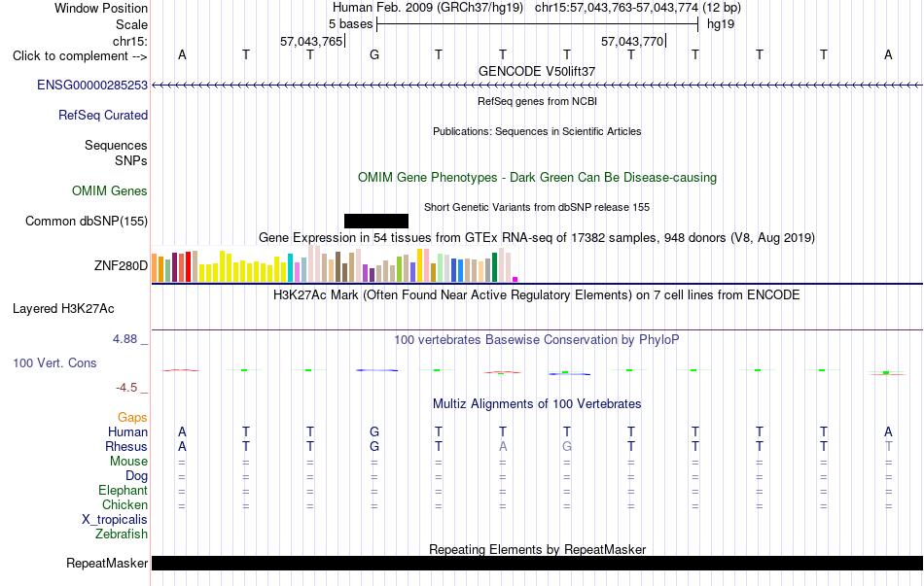Click 'Short Genetic Variants from dbSNP release 155'

[537, 207]
